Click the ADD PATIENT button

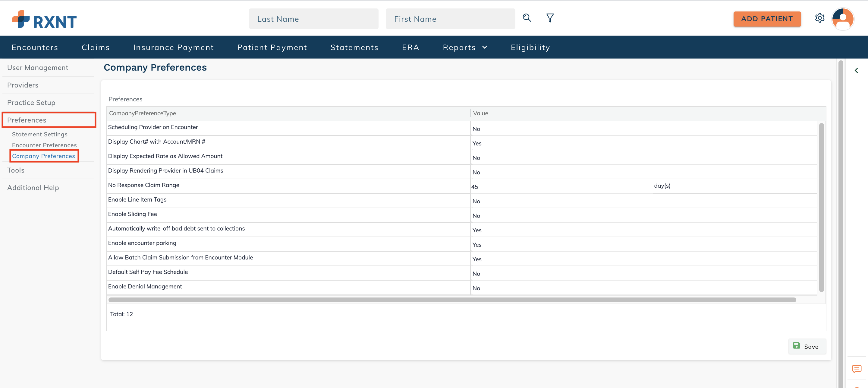[767, 19]
